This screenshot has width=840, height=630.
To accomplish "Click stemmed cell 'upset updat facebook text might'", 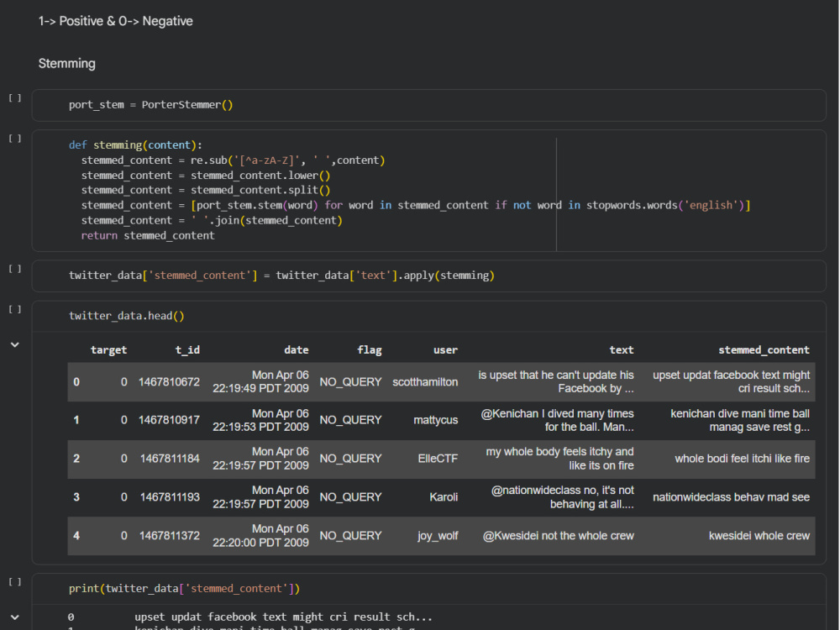I will (732, 375).
